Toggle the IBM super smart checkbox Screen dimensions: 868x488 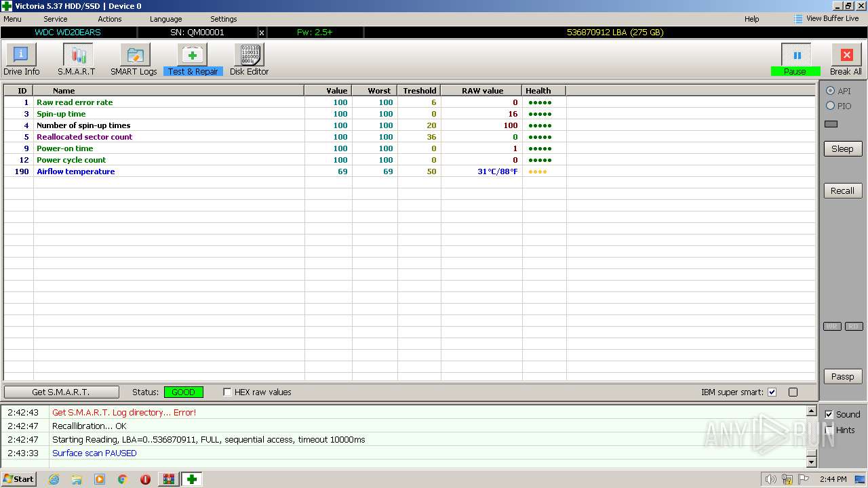click(x=772, y=392)
